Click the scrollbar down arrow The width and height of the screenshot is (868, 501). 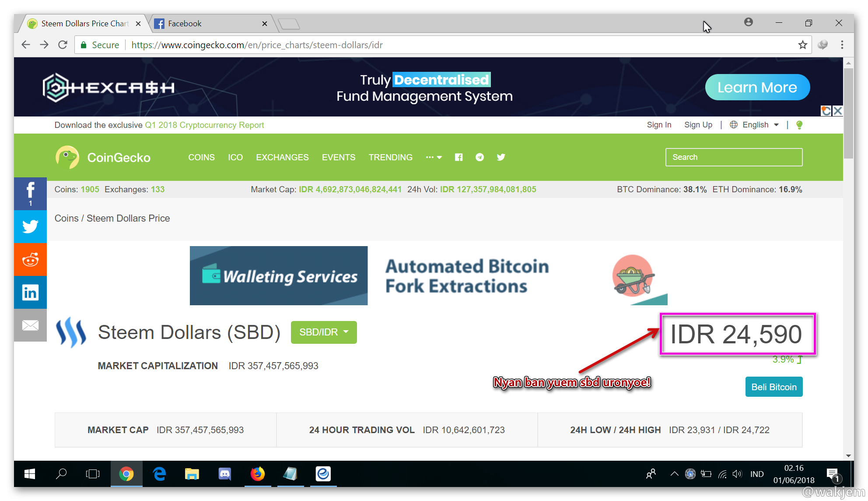click(848, 455)
